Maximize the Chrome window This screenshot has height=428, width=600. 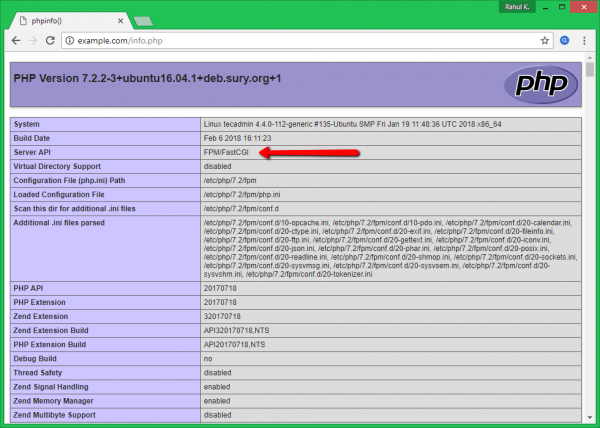tap(564, 7)
